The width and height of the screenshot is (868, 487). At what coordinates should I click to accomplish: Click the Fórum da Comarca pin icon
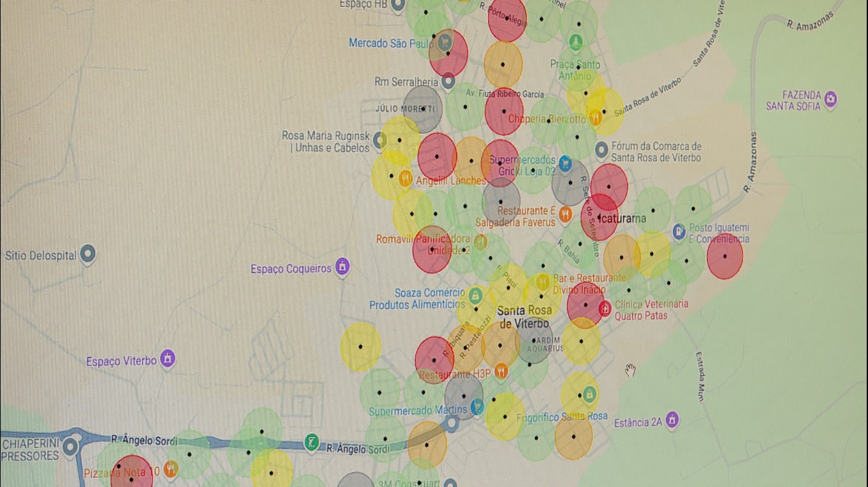601,150
